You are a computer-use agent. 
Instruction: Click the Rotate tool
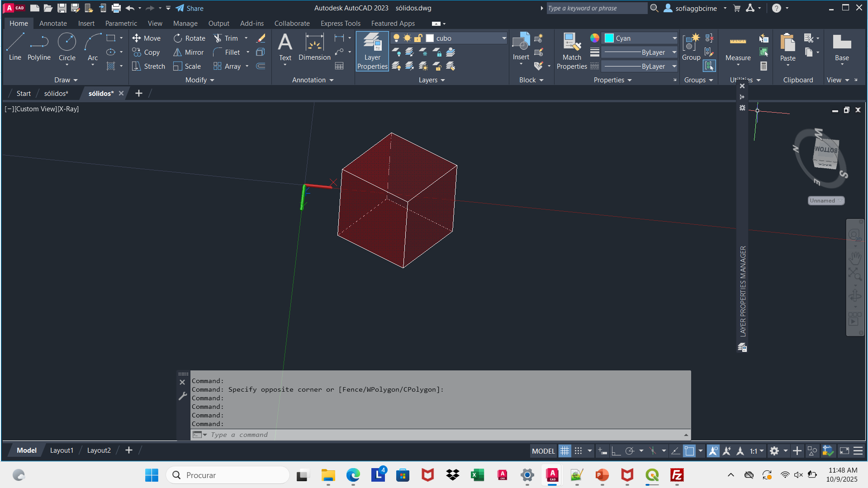click(x=178, y=38)
